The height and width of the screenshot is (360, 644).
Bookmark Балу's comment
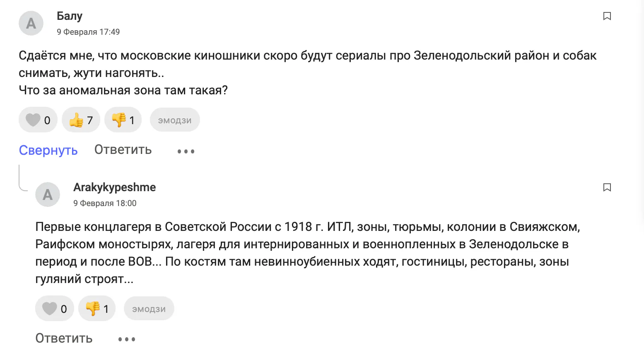tap(607, 16)
